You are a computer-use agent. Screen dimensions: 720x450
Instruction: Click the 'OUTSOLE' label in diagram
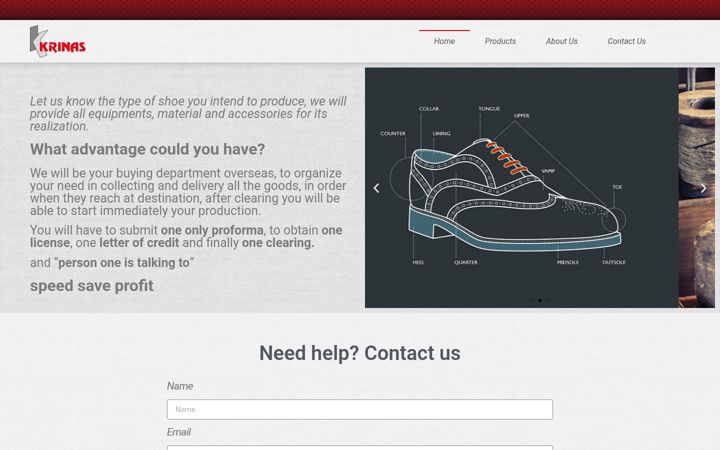[614, 262]
